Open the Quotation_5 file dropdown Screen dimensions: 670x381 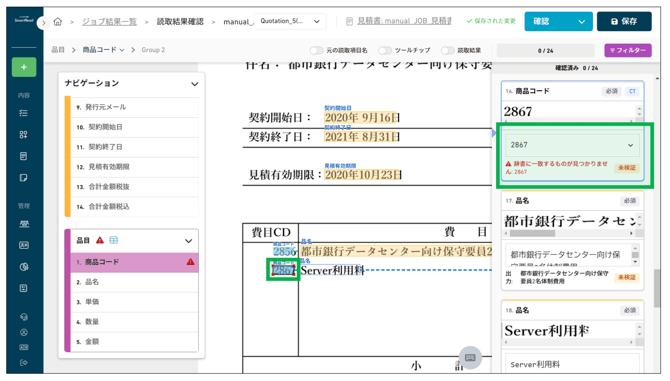tap(291, 21)
